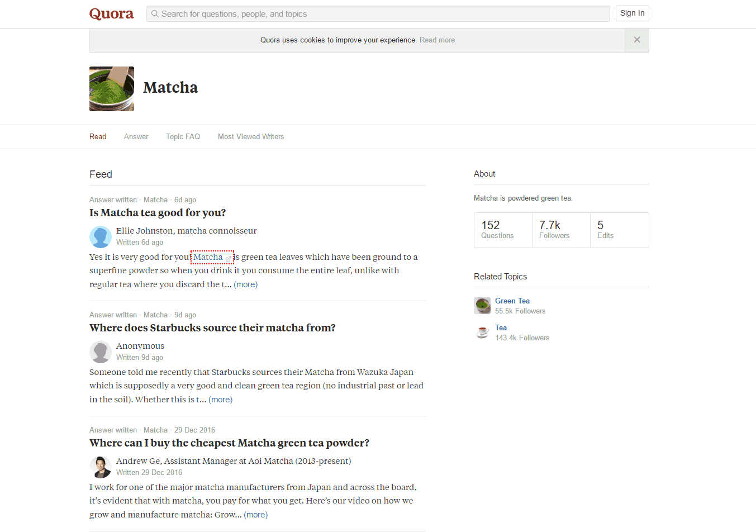Expand (more) on the Anonymous answer
Image resolution: width=756 pixels, height=532 pixels.
221,400
